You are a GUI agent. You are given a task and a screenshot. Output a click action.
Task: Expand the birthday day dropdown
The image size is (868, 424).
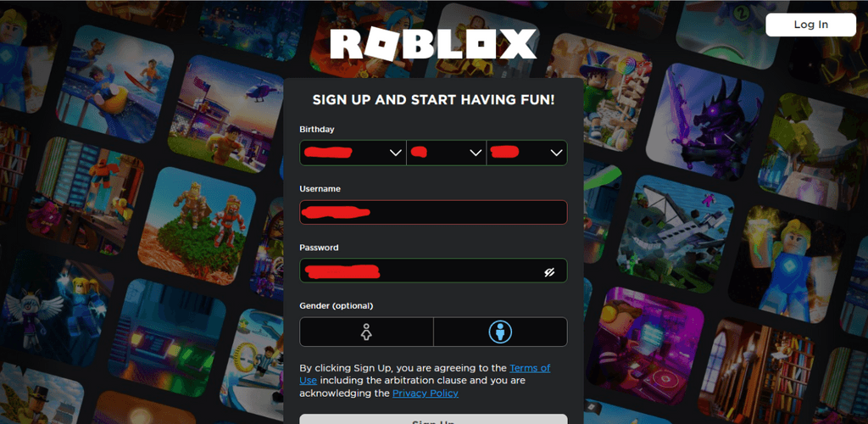(446, 153)
